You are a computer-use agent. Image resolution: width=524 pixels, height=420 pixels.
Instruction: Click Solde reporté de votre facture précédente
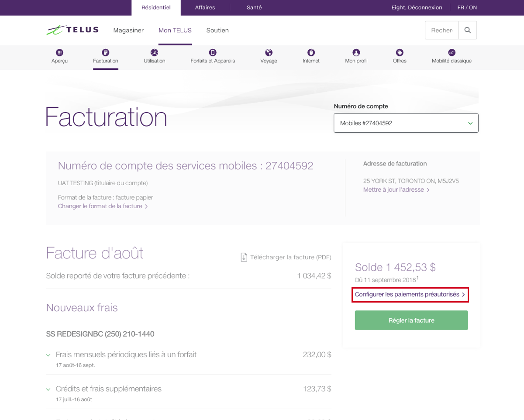(x=118, y=276)
